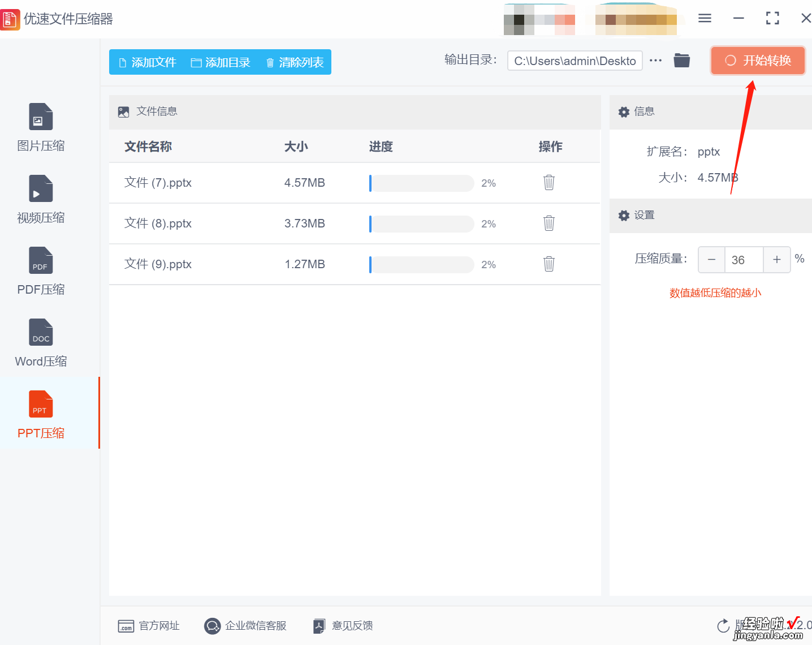Click the app logo in title bar
Screen dimensions: 812x645
10,19
